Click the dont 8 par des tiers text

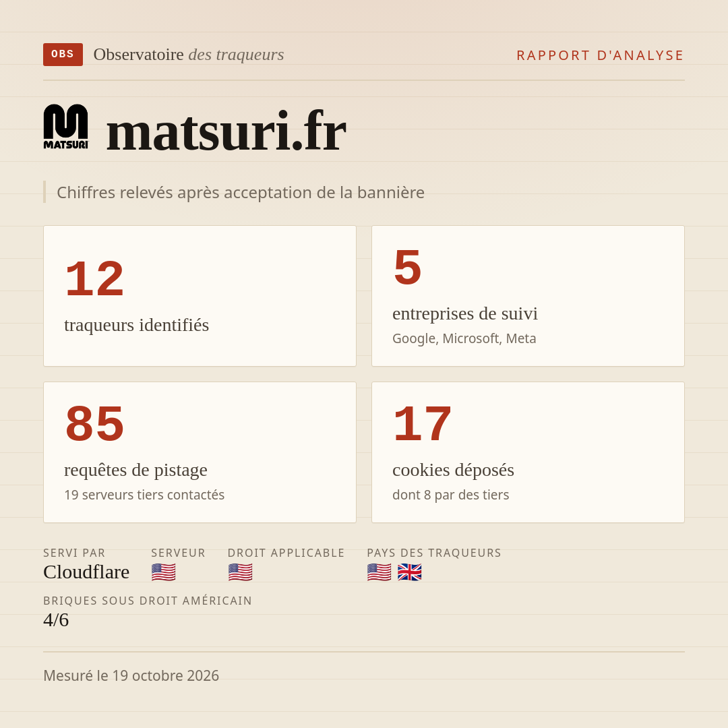coord(451,495)
